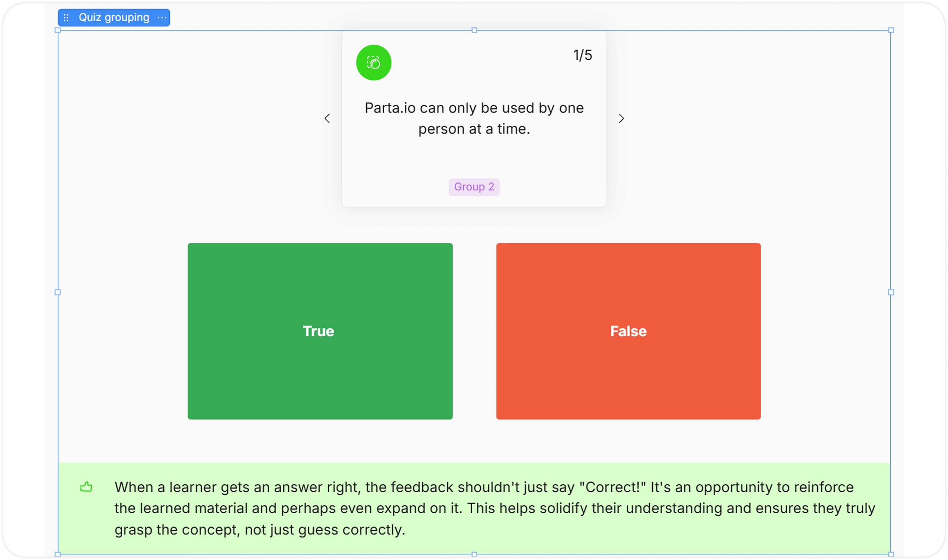Click the bottom-right resize handle of the block
Viewport: 948px width, 560px height.
891,554
